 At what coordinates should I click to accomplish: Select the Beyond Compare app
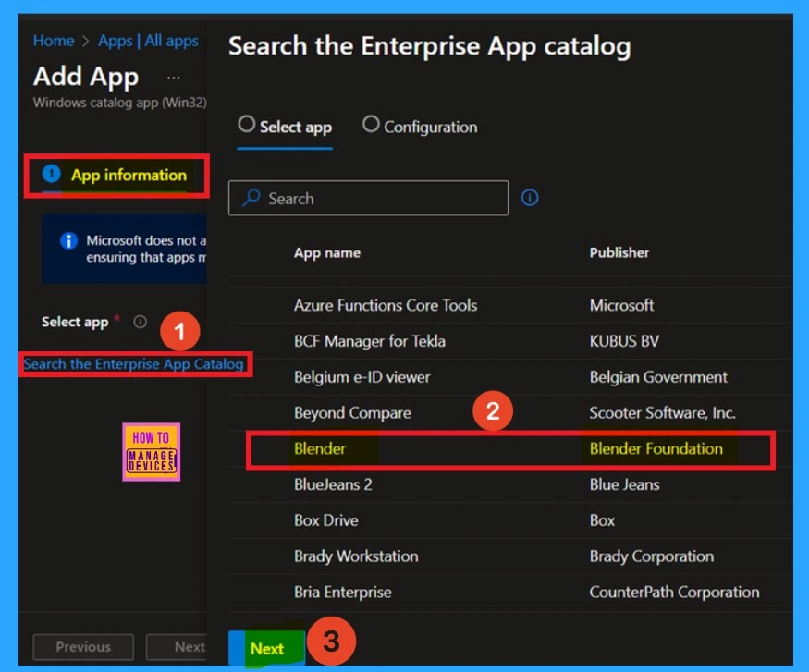click(352, 412)
